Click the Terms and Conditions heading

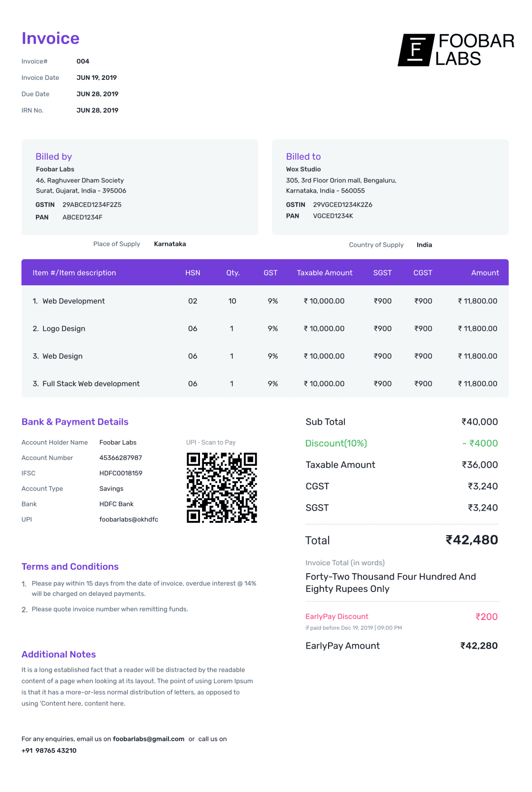click(70, 567)
